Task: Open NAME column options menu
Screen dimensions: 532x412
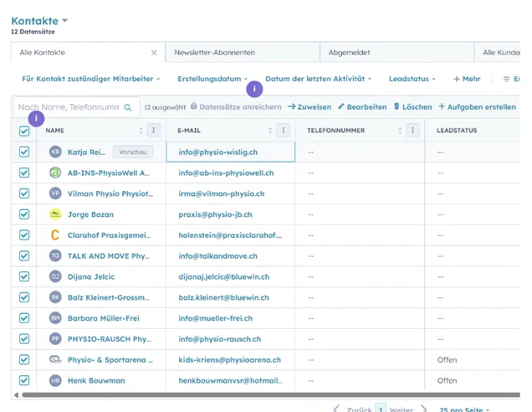Action: click(x=154, y=130)
